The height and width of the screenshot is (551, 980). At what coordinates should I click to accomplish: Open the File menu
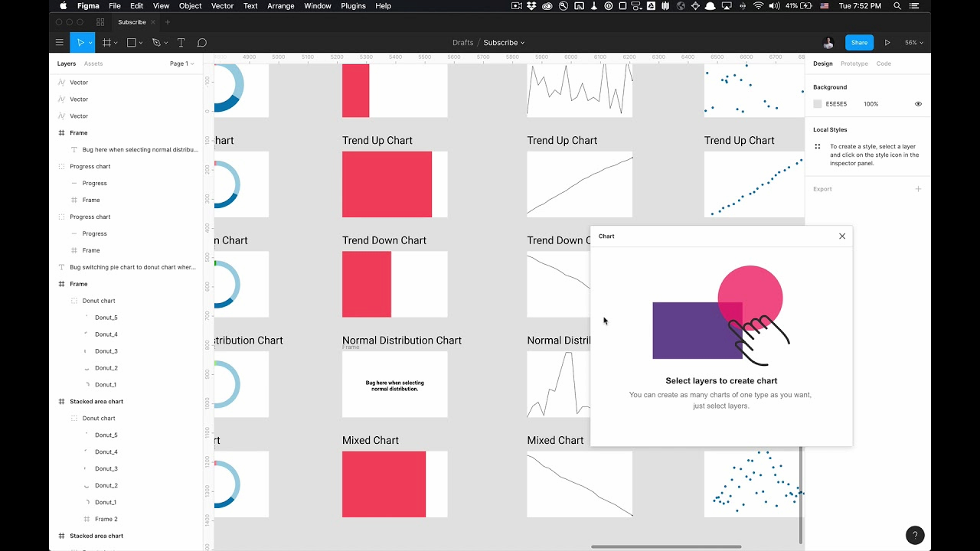pos(114,5)
